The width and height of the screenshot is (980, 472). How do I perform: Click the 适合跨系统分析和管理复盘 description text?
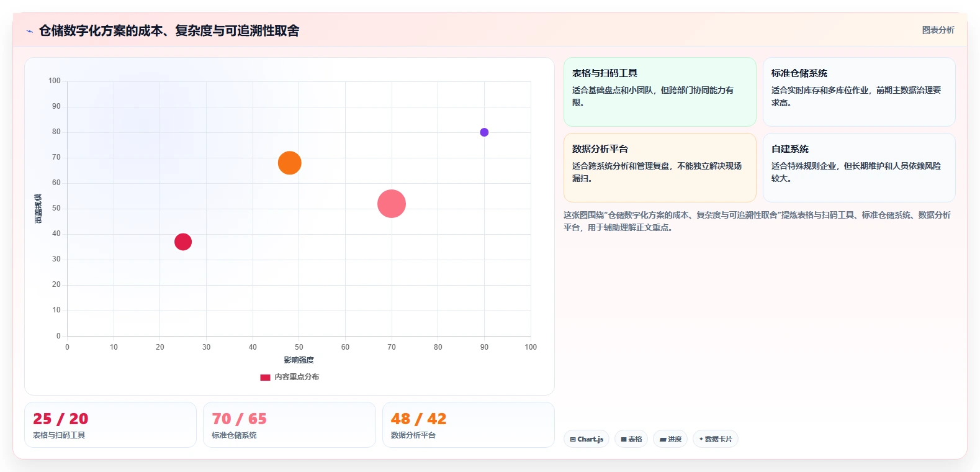coord(657,172)
